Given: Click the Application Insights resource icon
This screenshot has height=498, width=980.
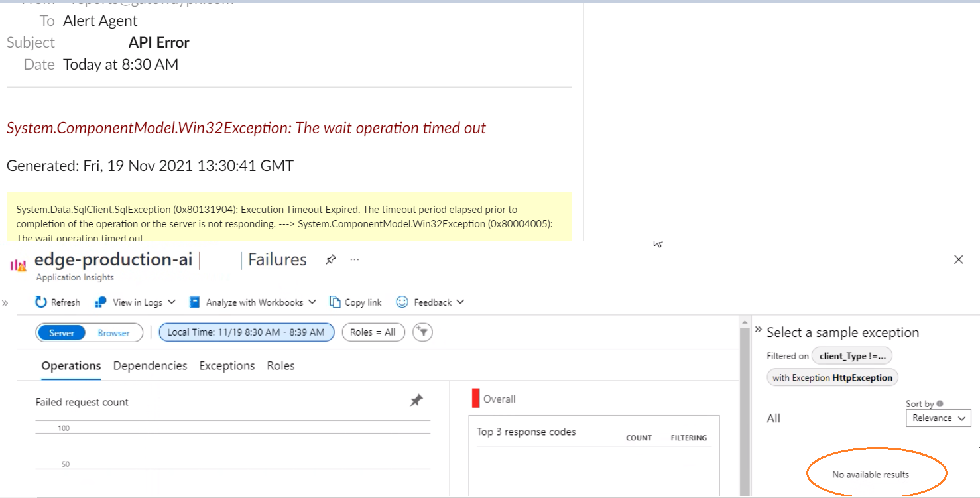Looking at the screenshot, I should [x=18, y=265].
